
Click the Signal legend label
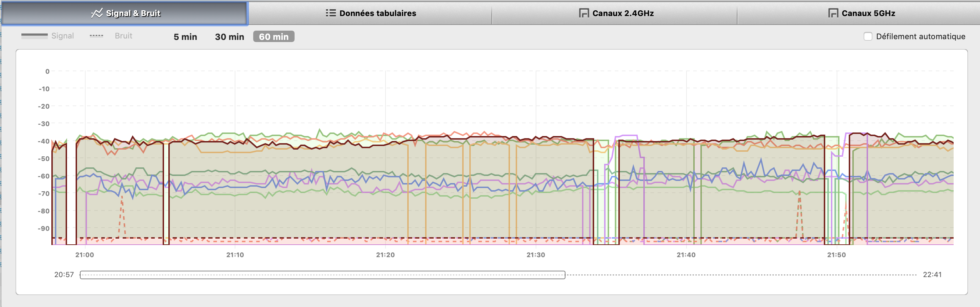tap(62, 36)
